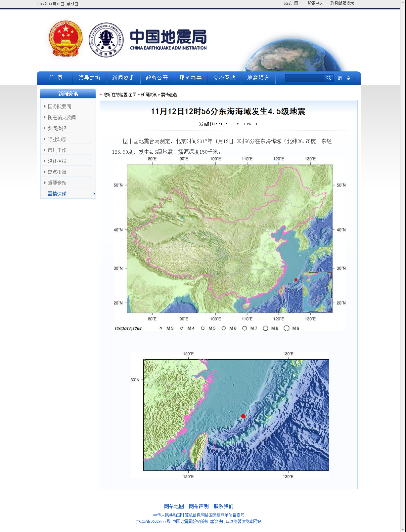Open the 首页 navigation tab
406x532 pixels.
point(56,78)
